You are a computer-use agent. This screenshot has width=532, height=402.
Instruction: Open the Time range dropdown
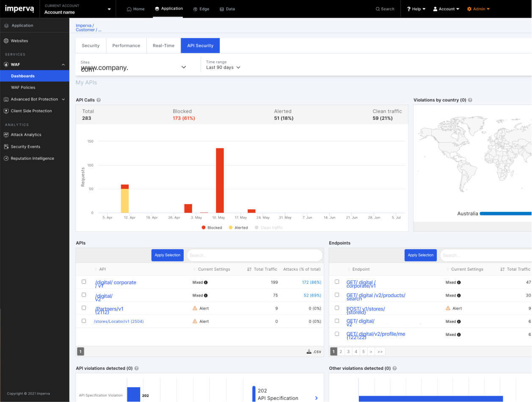[x=223, y=67]
